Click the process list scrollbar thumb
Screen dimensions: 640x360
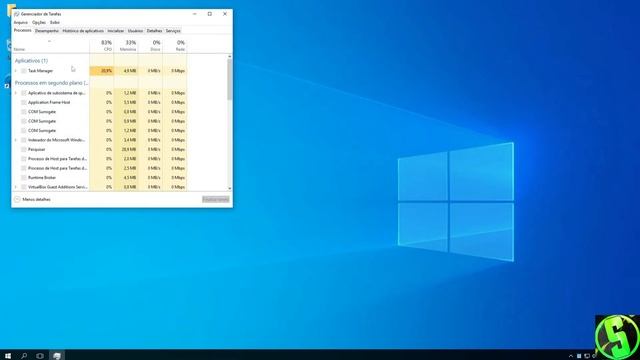pos(230,79)
